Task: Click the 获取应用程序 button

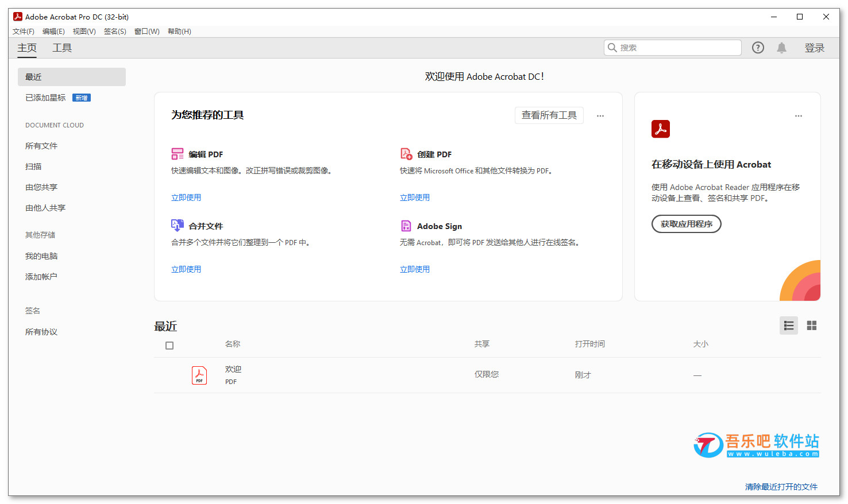Action: click(687, 224)
